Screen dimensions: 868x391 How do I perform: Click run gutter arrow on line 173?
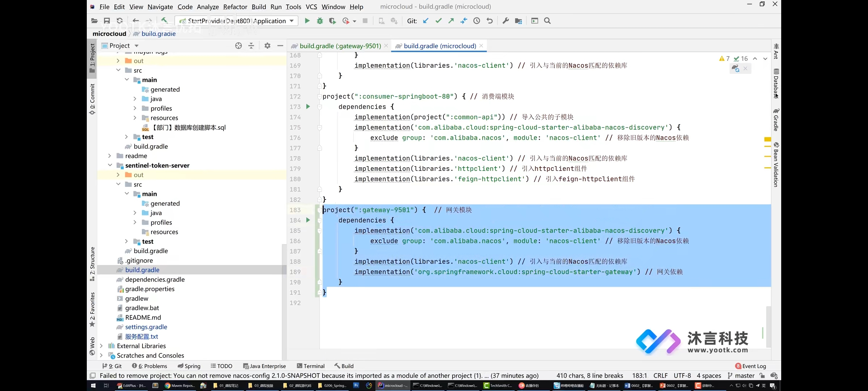click(308, 106)
